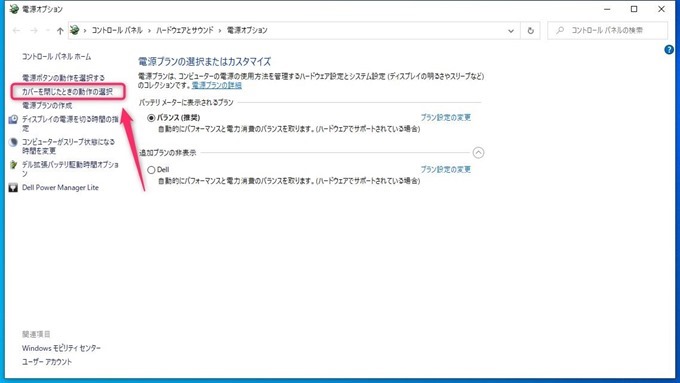The height and width of the screenshot is (383, 680).
Task: Click プラン設定の変更 for Dell plan
Action: tap(445, 170)
